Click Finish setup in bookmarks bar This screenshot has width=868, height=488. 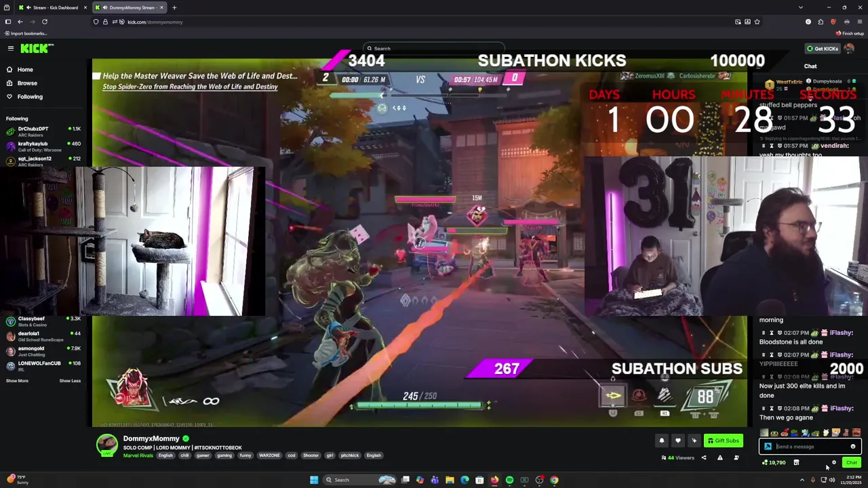coord(850,33)
